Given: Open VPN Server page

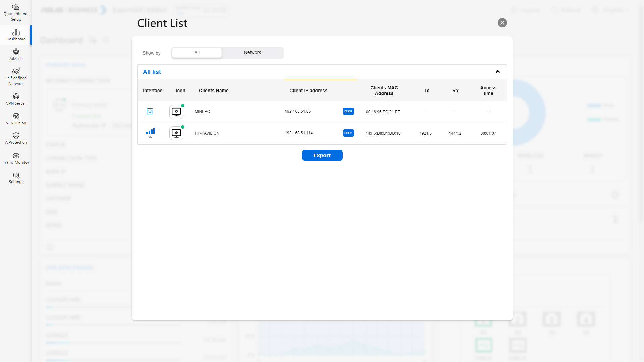Looking at the screenshot, I should coord(16,99).
